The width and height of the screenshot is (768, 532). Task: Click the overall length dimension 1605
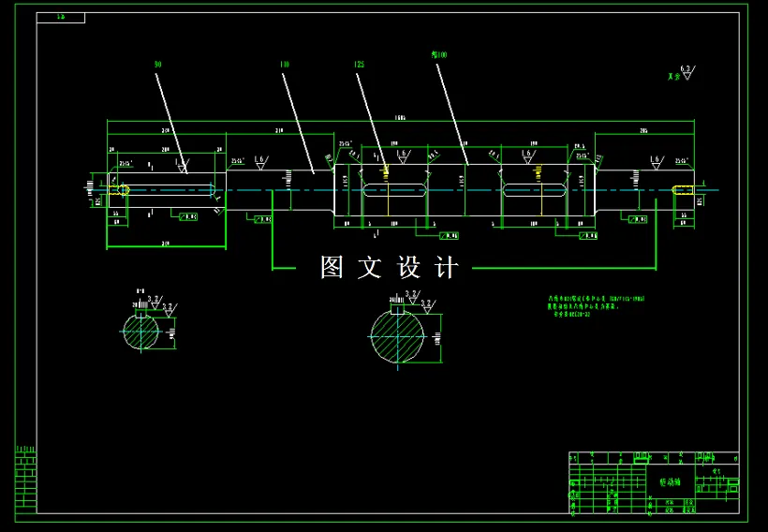coord(400,118)
